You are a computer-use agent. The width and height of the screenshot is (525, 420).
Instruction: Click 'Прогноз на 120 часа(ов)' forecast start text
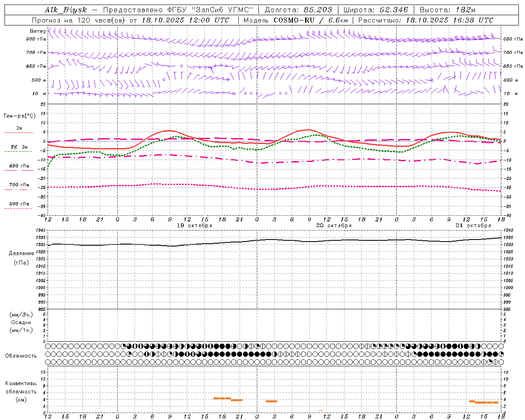(x=79, y=20)
